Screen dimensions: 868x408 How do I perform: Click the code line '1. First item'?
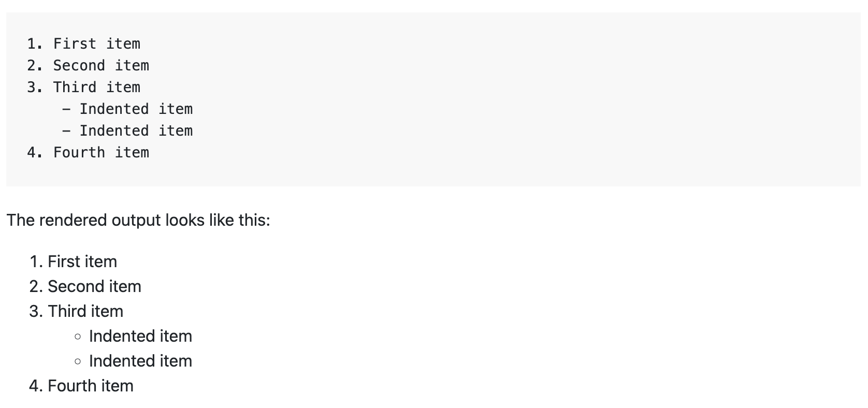coord(83,43)
